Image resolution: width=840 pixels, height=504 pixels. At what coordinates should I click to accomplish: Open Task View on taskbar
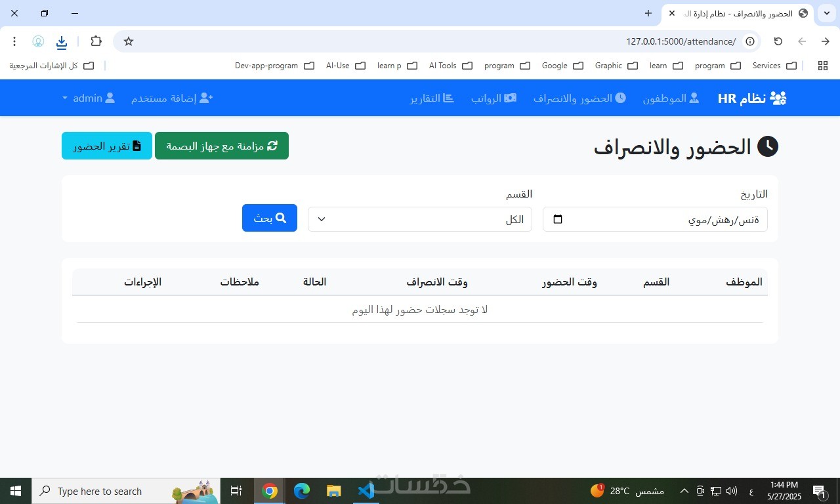click(236, 491)
